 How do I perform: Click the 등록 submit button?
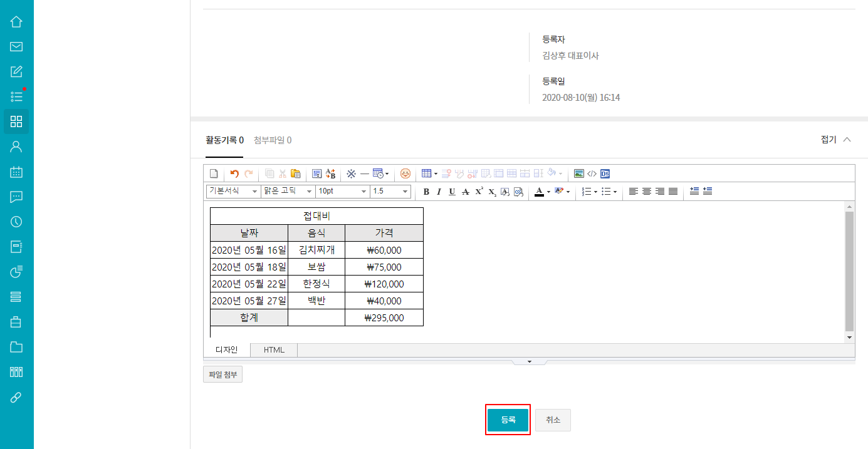tap(508, 420)
